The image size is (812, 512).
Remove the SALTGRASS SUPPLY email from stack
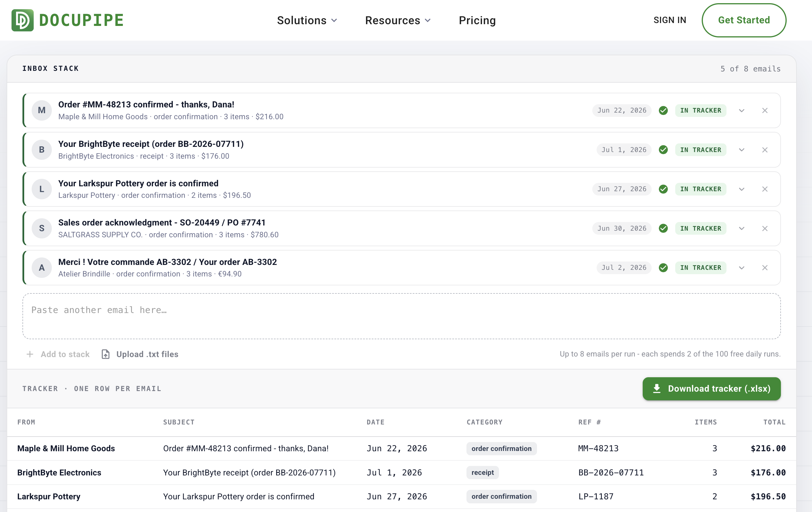tap(765, 228)
